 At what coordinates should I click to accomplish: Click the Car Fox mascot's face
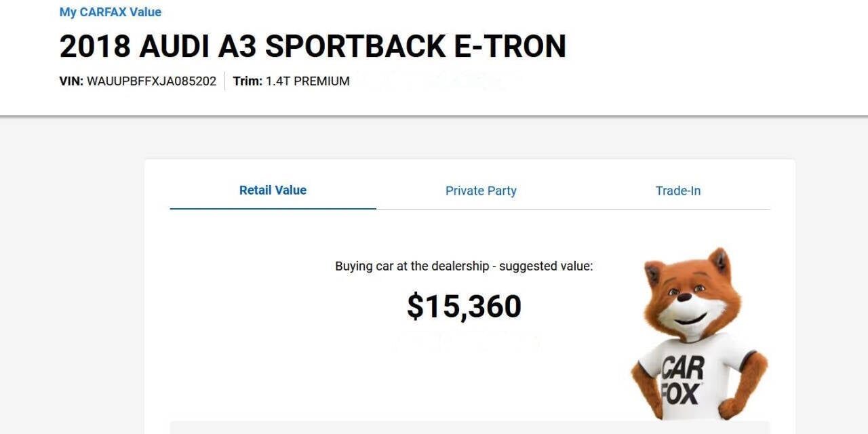click(x=688, y=298)
